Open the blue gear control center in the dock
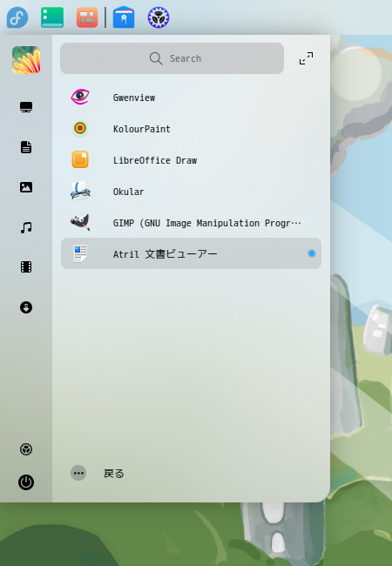 coord(159,17)
